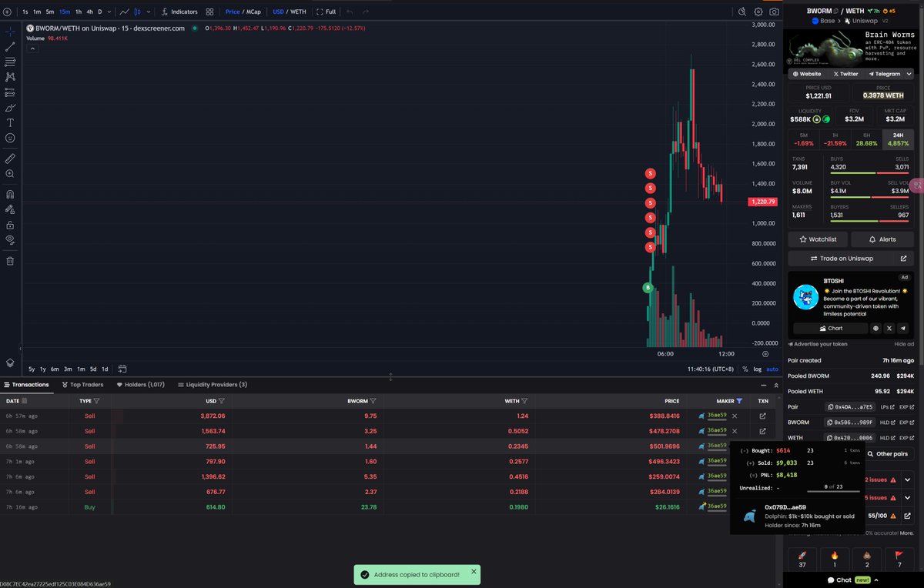This screenshot has width=924, height=588.
Task: Select the 6H price change period
Action: coord(867,139)
